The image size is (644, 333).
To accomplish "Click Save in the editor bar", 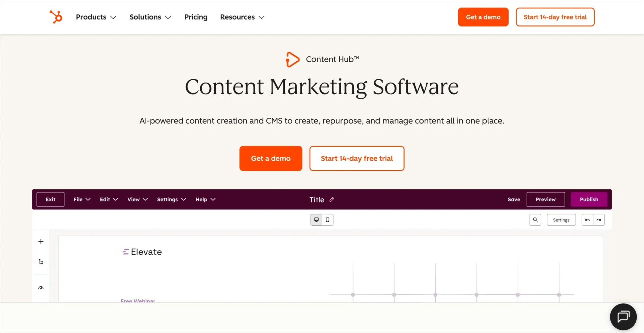I will [x=514, y=199].
